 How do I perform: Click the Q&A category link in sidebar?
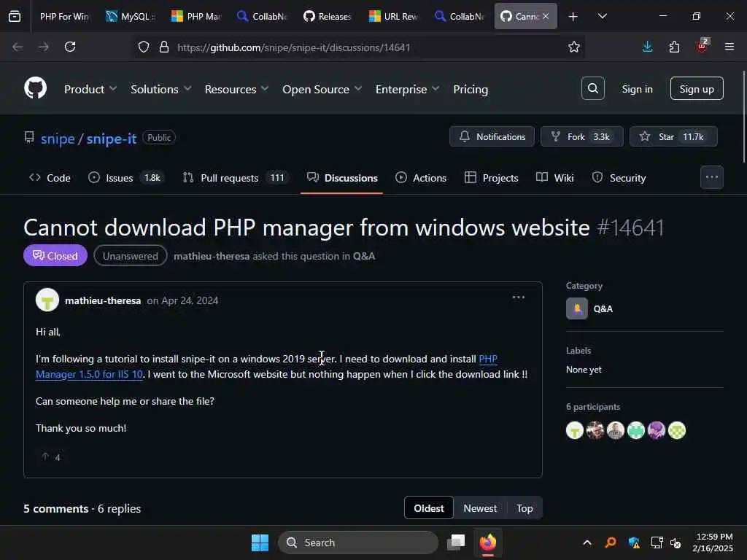point(603,308)
